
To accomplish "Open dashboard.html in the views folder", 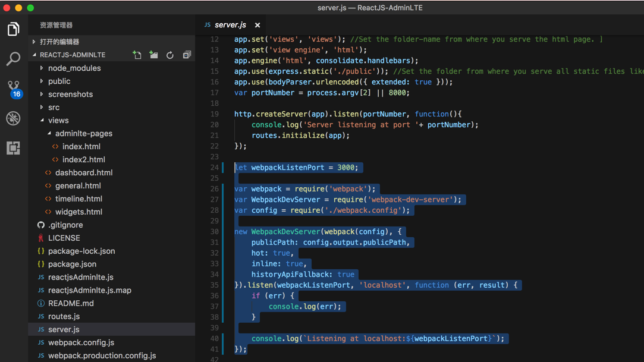I will pos(83,172).
